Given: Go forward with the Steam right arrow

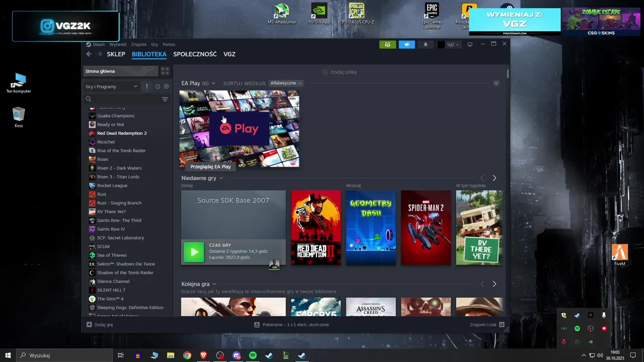Looking at the screenshot, I should click(x=100, y=54).
